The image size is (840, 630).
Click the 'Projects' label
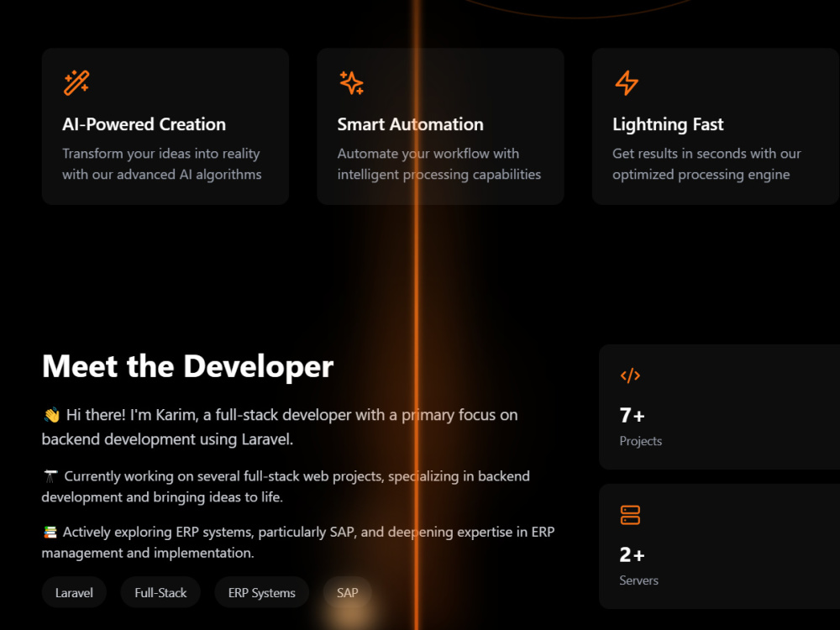coord(641,441)
